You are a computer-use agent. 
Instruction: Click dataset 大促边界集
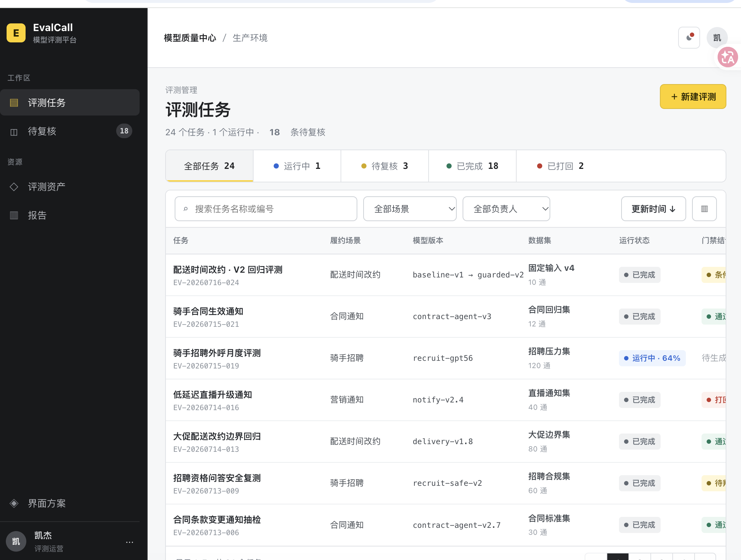coord(549,435)
